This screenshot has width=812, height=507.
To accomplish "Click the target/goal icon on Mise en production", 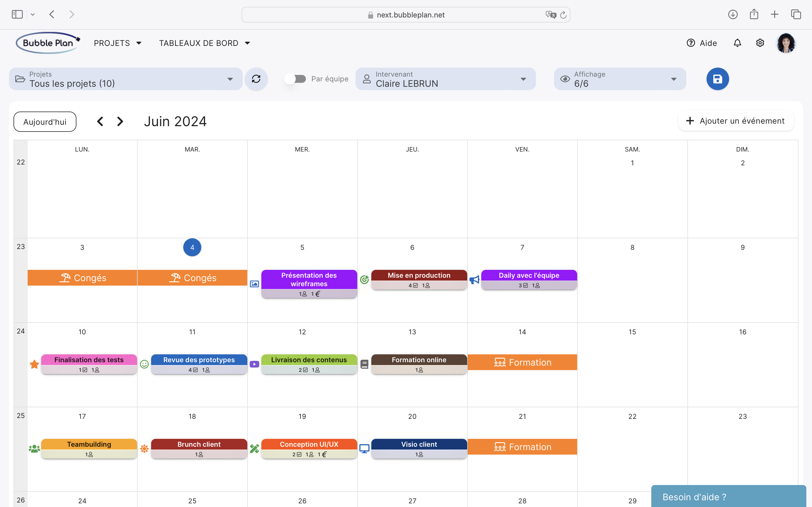I will [x=365, y=280].
